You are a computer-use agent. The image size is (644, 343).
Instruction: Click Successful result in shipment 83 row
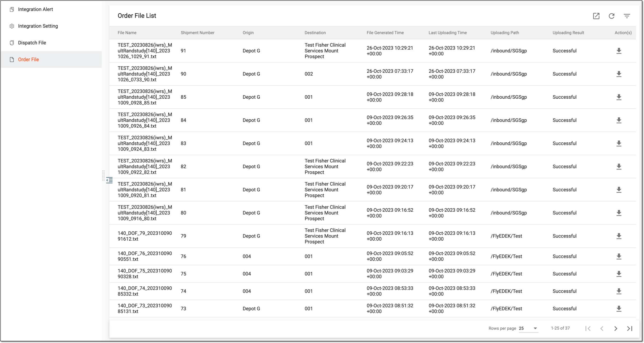pyautogui.click(x=564, y=143)
